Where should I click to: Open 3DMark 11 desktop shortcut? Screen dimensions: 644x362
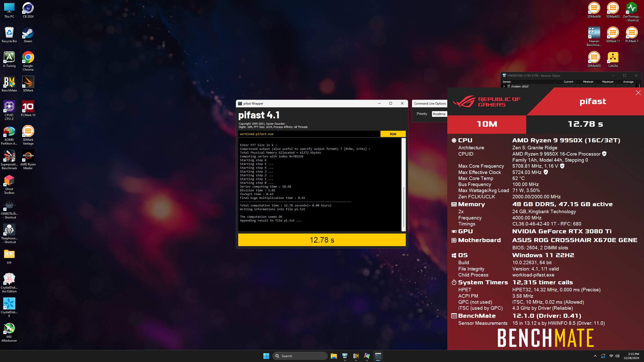click(613, 35)
